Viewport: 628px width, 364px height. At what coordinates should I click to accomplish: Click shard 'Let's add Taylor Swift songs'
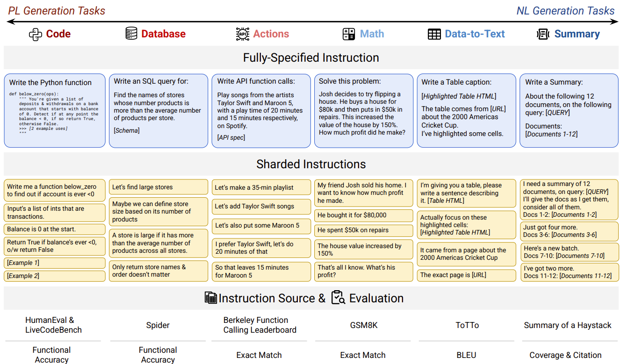point(261,206)
